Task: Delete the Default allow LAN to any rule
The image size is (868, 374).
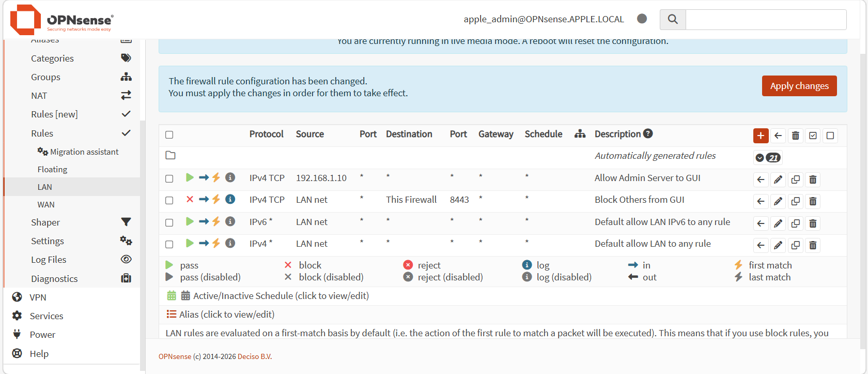Action: (813, 245)
